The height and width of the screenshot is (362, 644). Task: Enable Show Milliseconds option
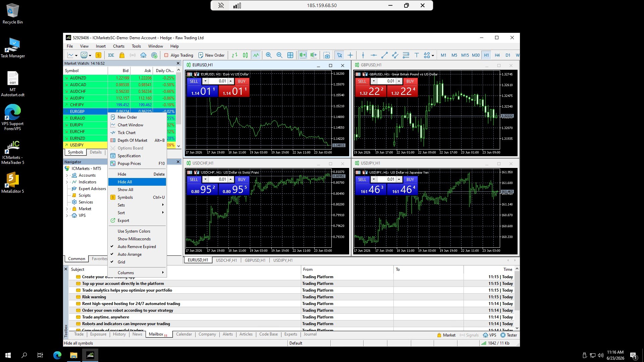(x=137, y=239)
